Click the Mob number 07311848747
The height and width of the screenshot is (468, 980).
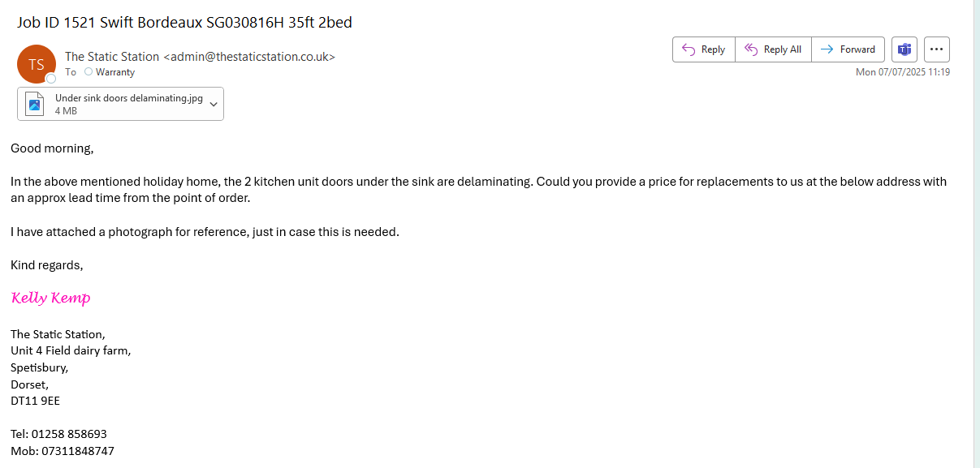[78, 451]
